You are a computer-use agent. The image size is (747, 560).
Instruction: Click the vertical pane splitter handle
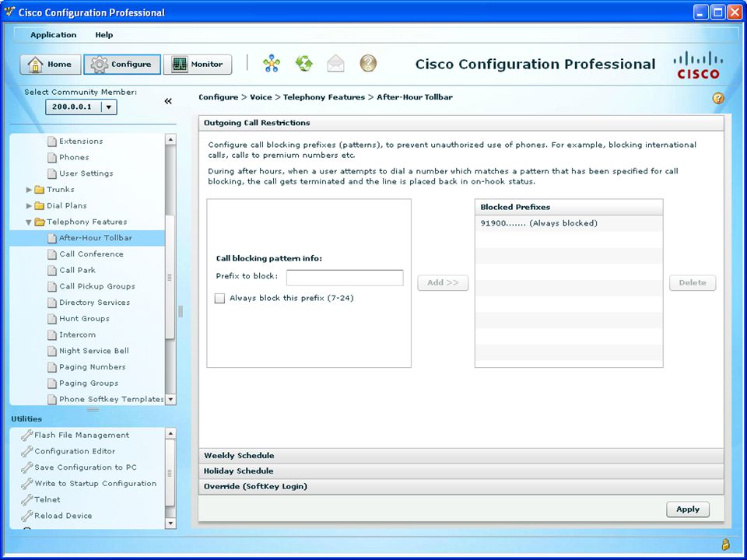[x=181, y=312]
